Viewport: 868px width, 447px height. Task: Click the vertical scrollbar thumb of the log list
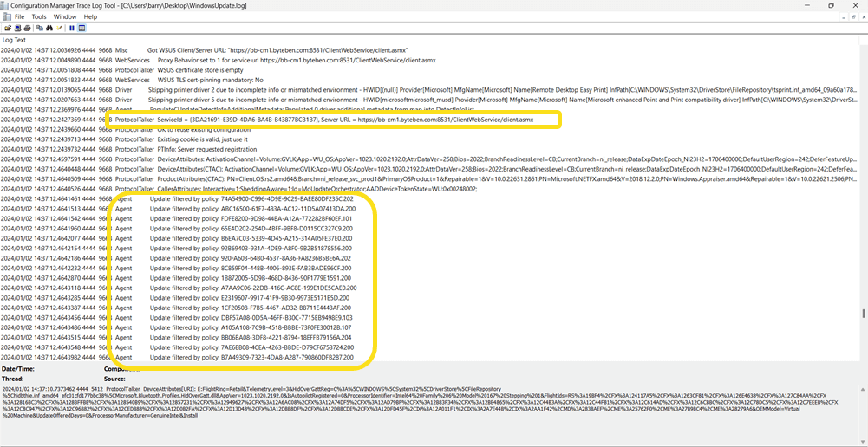[864, 313]
